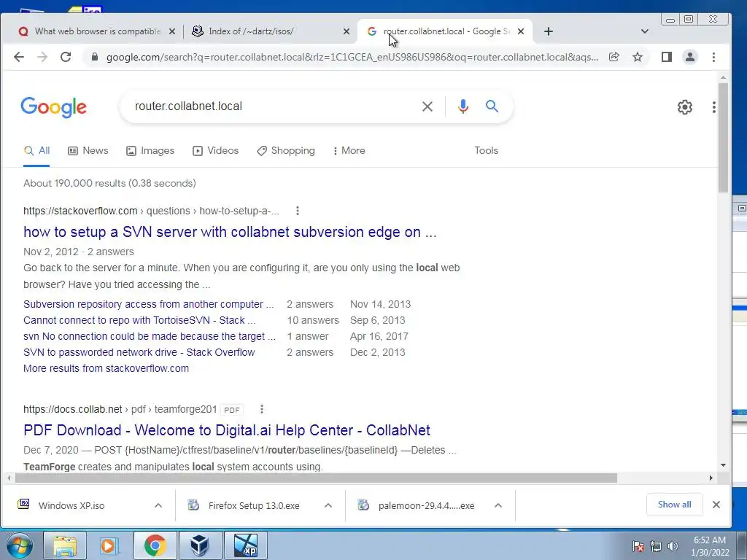This screenshot has width=747, height=560.
Task: Open the Chrome profile avatar icon
Action: click(x=690, y=57)
